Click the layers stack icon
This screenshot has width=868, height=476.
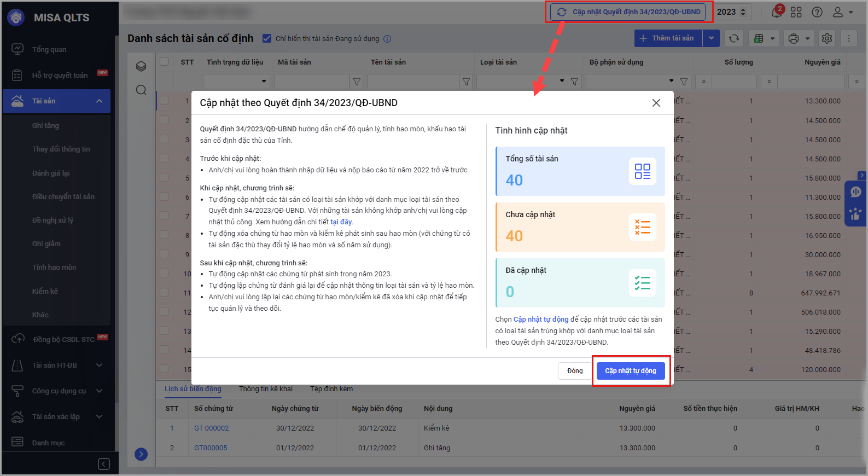(x=141, y=66)
